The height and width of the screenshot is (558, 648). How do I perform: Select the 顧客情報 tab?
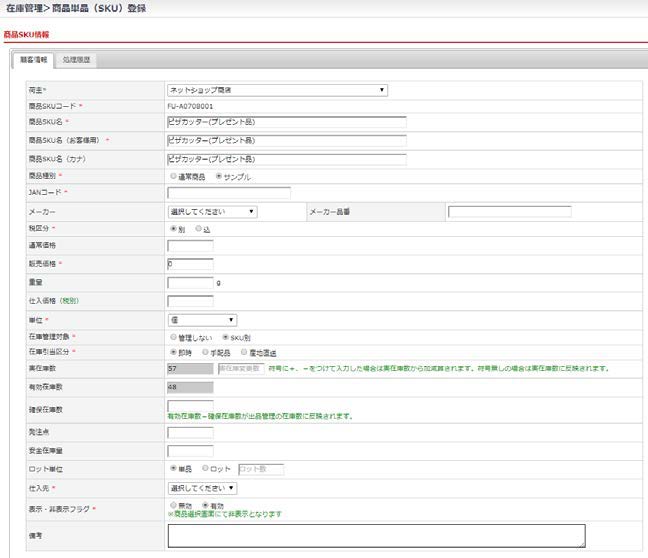click(x=33, y=60)
